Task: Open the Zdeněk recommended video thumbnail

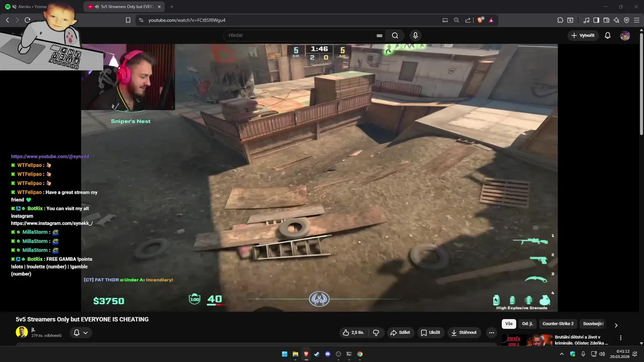Action: [527, 340]
